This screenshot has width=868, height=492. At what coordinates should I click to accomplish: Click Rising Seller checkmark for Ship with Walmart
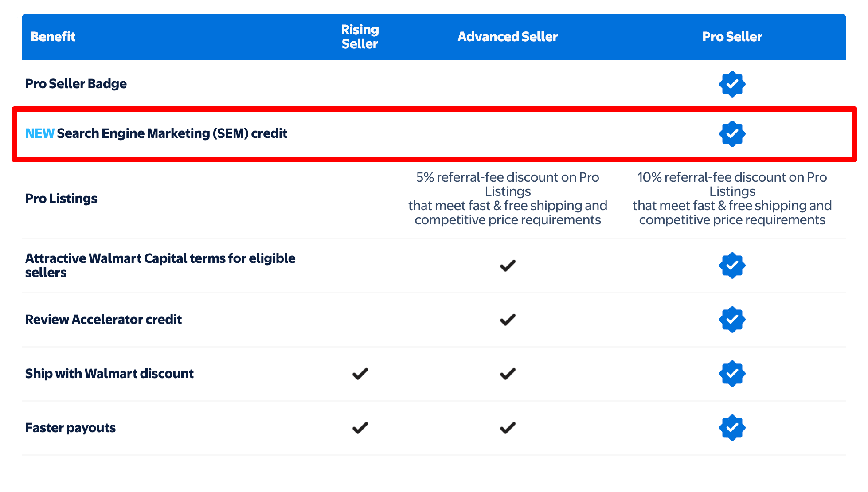click(x=360, y=374)
